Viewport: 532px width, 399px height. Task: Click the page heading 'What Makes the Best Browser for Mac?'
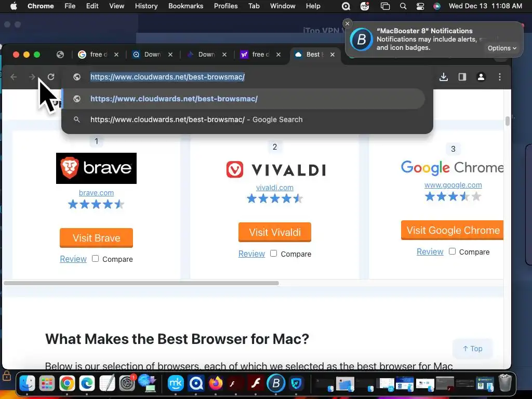tap(177, 339)
